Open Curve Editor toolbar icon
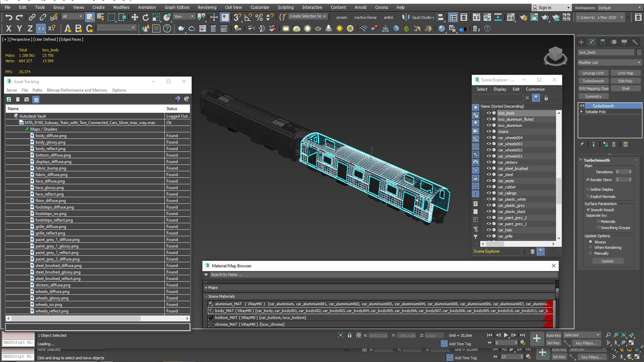This screenshot has height=362, width=644. (x=487, y=17)
